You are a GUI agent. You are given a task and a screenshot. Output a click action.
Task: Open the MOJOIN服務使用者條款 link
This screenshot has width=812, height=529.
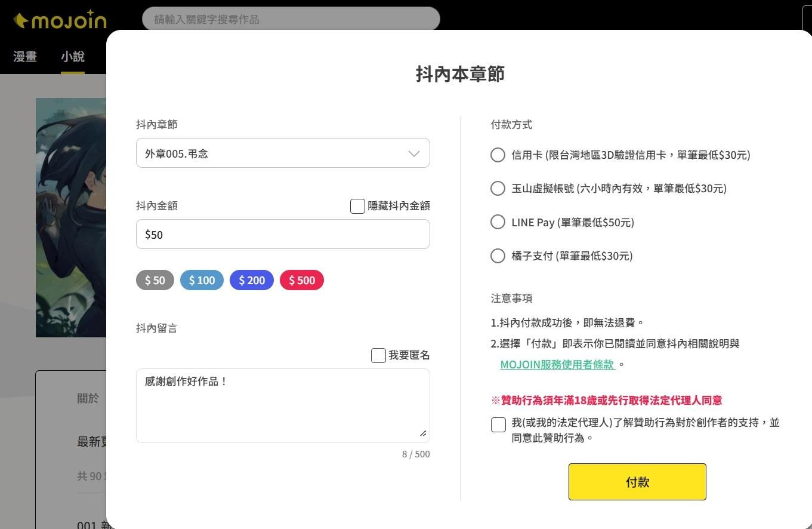point(557,364)
